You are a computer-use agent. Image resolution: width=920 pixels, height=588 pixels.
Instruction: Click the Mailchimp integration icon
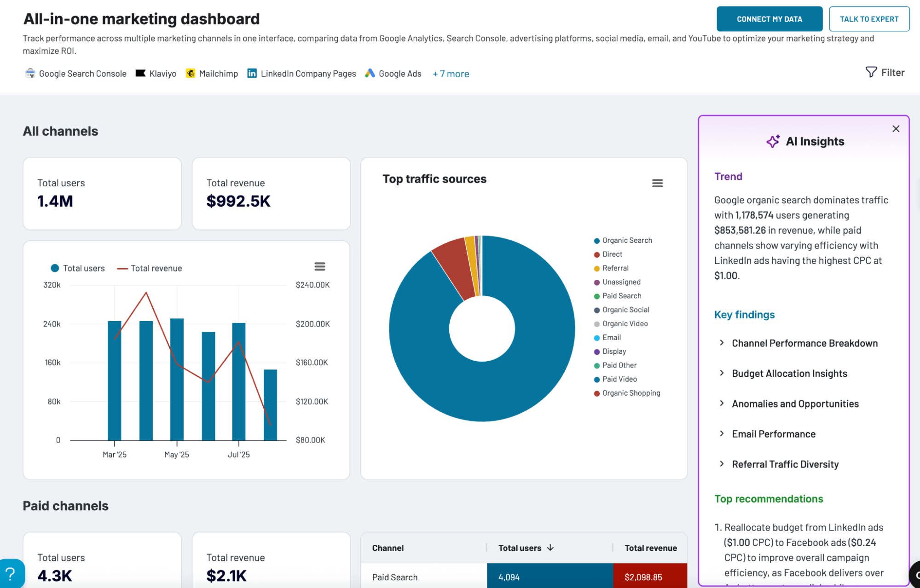(x=190, y=73)
